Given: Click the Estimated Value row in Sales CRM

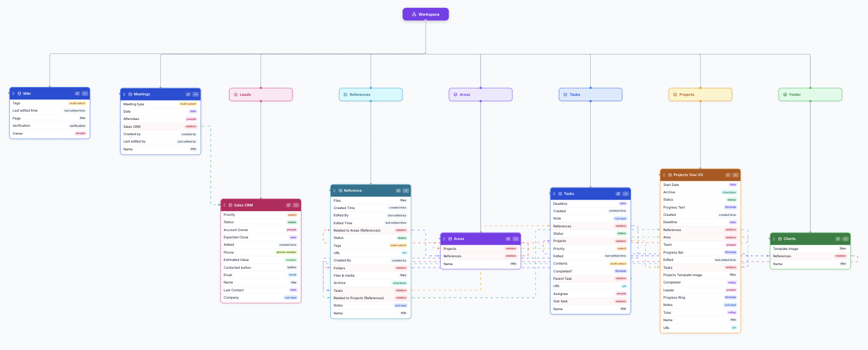Looking at the screenshot, I should coord(261,260).
